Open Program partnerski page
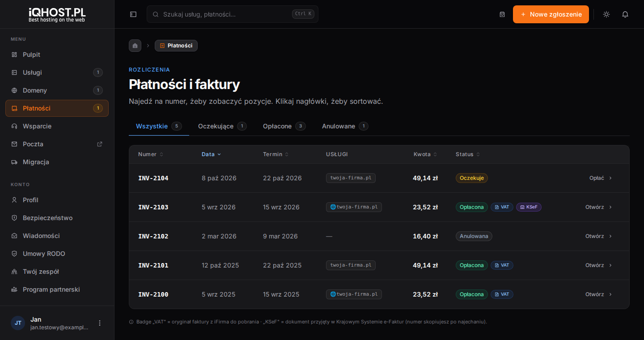Screen dimensions: 644x340 [x=57, y=289]
